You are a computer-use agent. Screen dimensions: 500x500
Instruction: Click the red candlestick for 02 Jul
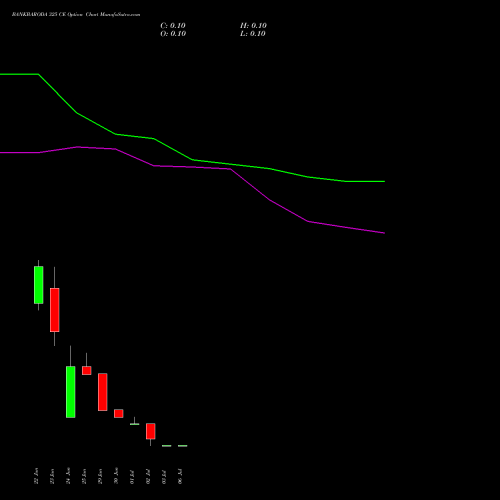coord(151,431)
